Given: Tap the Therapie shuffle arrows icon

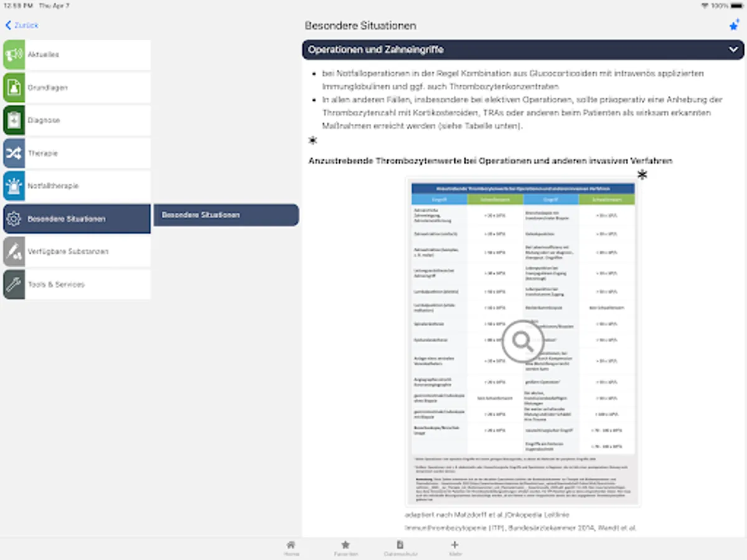Looking at the screenshot, I should [14, 153].
